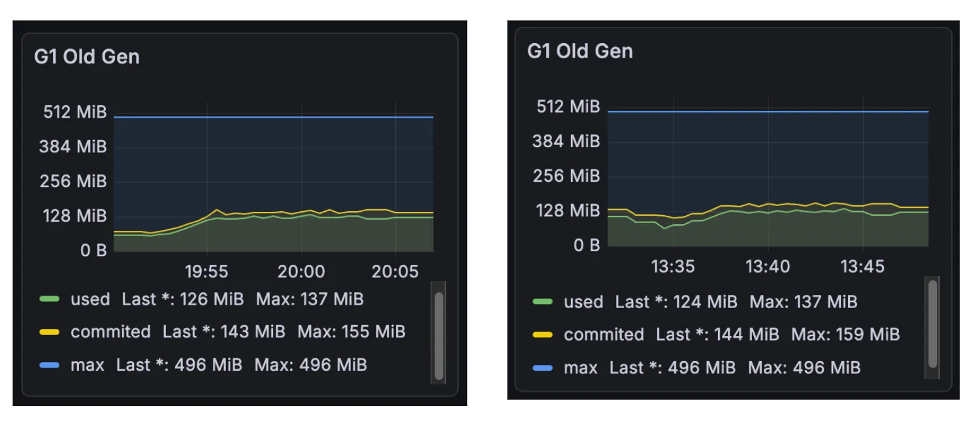Isolate the commited series in the right legend

[x=604, y=335]
